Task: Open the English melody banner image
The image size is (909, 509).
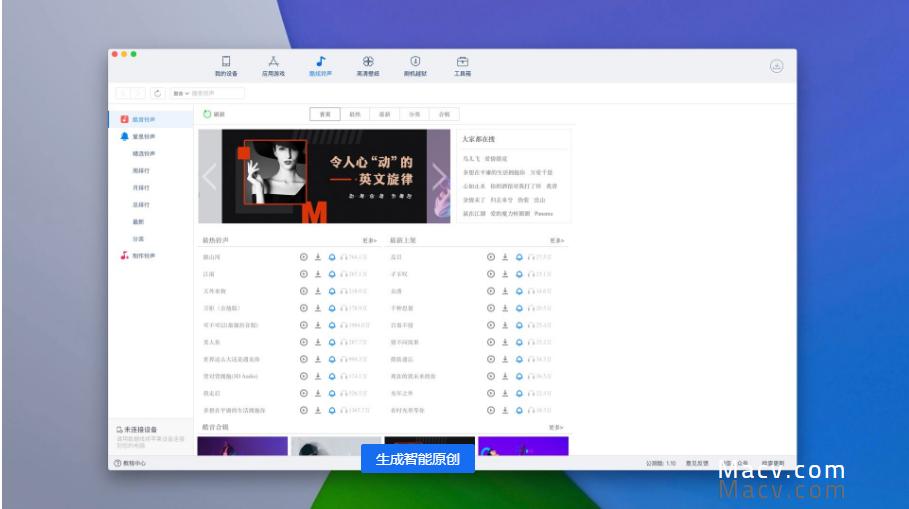Action: pyautogui.click(x=324, y=176)
